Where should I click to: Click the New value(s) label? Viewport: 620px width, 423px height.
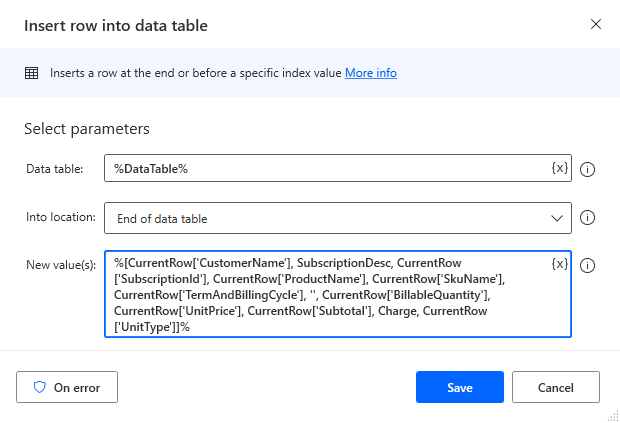[x=61, y=265]
